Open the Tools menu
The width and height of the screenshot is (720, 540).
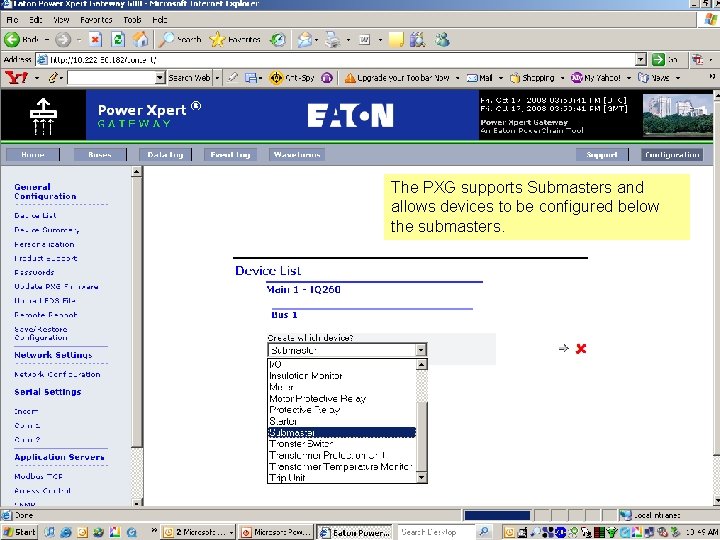pyautogui.click(x=132, y=20)
